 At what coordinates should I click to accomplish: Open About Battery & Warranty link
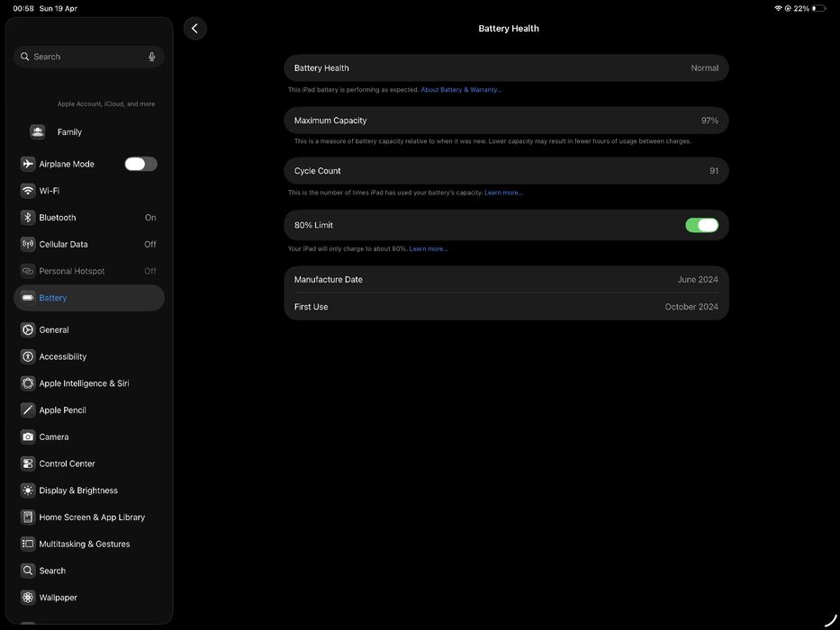point(461,90)
